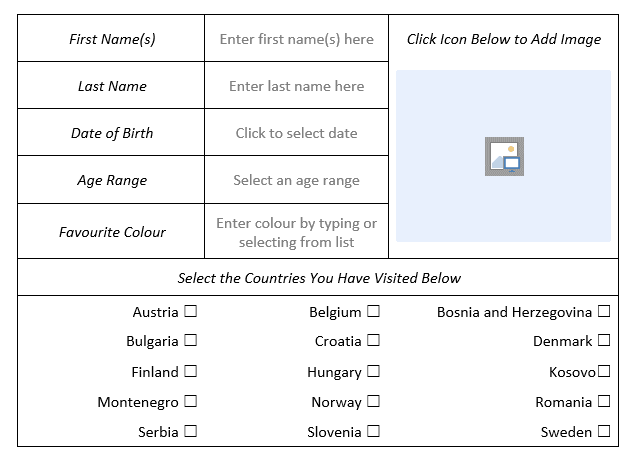Image resolution: width=633 pixels, height=464 pixels.
Task: Open the Favourite Colour combo box
Action: tap(296, 232)
